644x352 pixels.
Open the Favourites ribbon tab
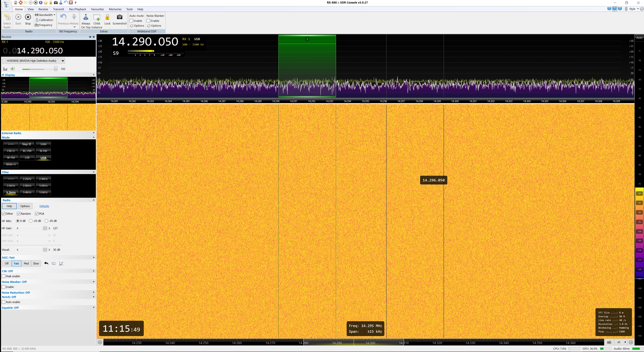(x=97, y=9)
